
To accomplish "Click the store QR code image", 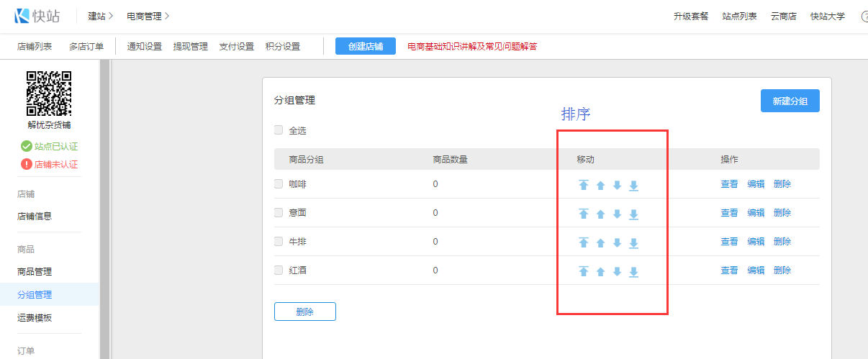I will 49,94.
